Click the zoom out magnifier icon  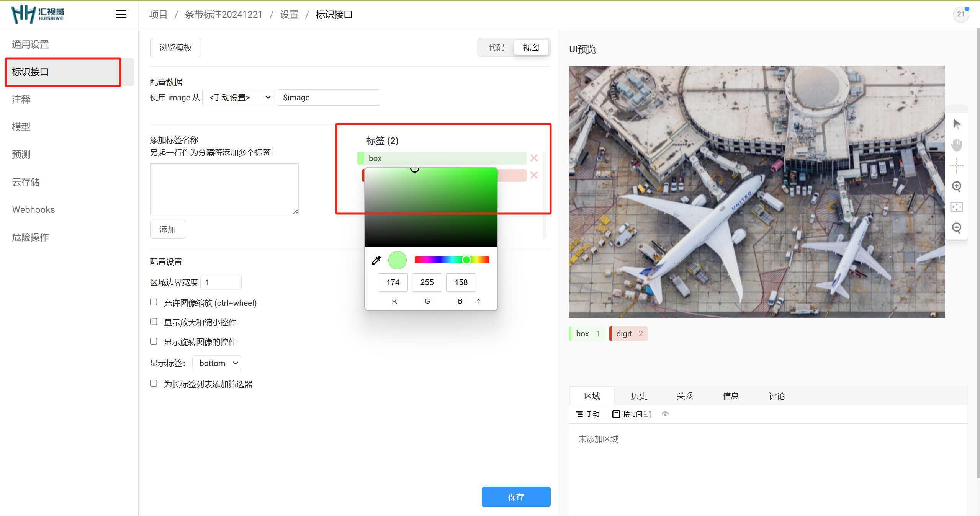[956, 228]
